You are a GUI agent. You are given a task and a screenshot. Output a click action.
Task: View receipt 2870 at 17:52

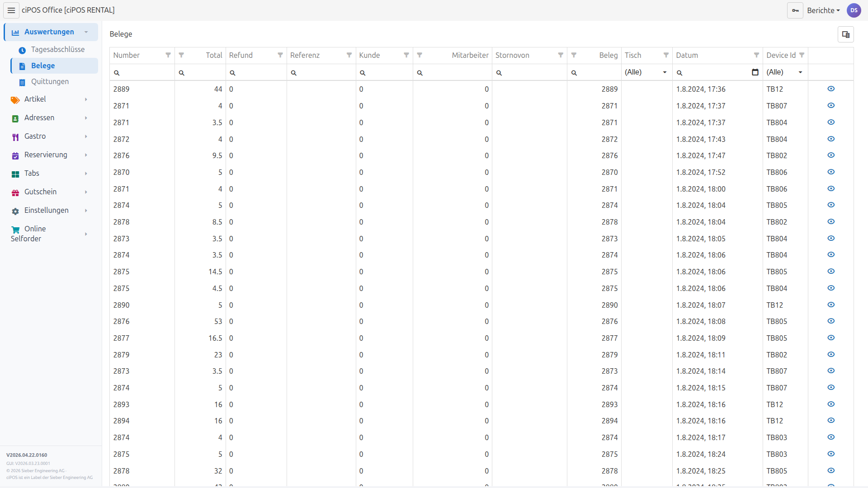pos(831,172)
